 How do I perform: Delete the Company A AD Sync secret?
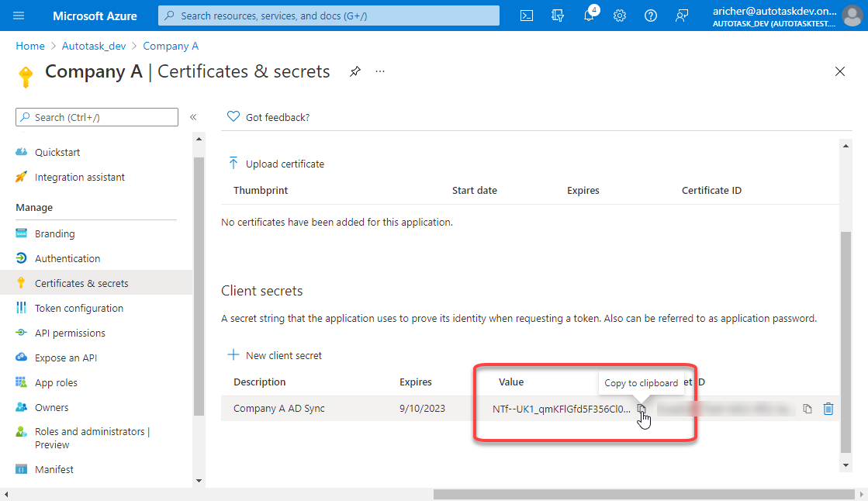pyautogui.click(x=828, y=409)
